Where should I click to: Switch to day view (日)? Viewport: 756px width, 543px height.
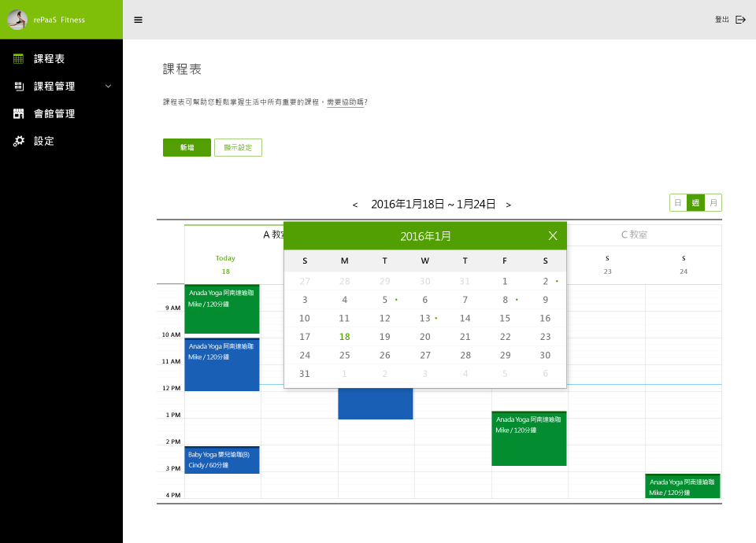coord(677,203)
